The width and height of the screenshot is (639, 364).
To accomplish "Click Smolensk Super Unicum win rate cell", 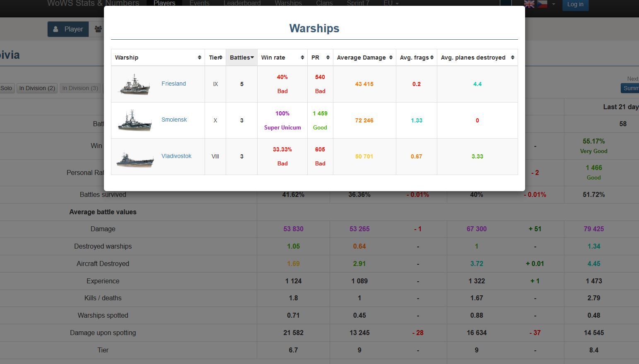I will (282, 120).
